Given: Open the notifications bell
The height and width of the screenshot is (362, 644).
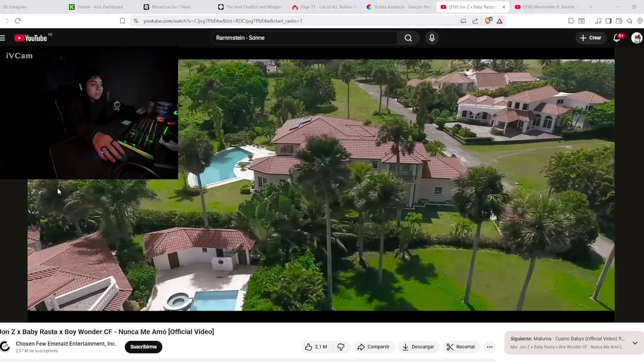Looking at the screenshot, I should (617, 38).
